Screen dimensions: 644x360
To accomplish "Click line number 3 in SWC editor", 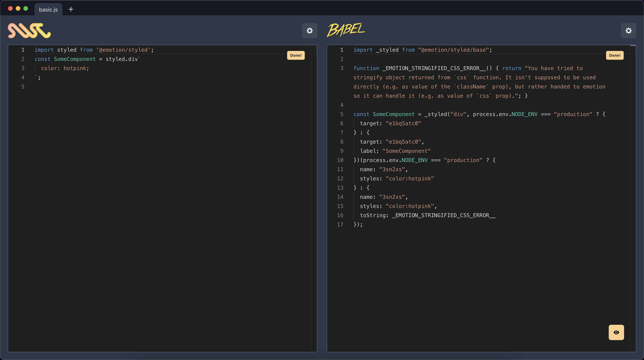I will pos(23,68).
